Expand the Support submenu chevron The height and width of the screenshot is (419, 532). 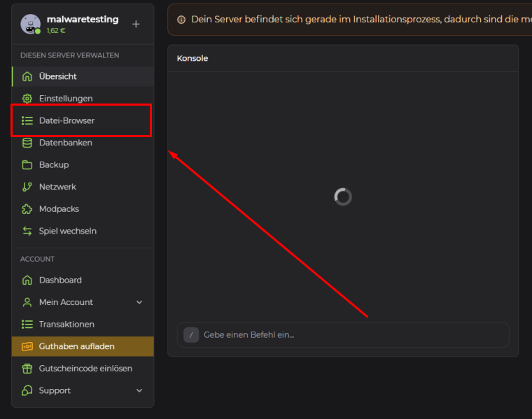[139, 390]
